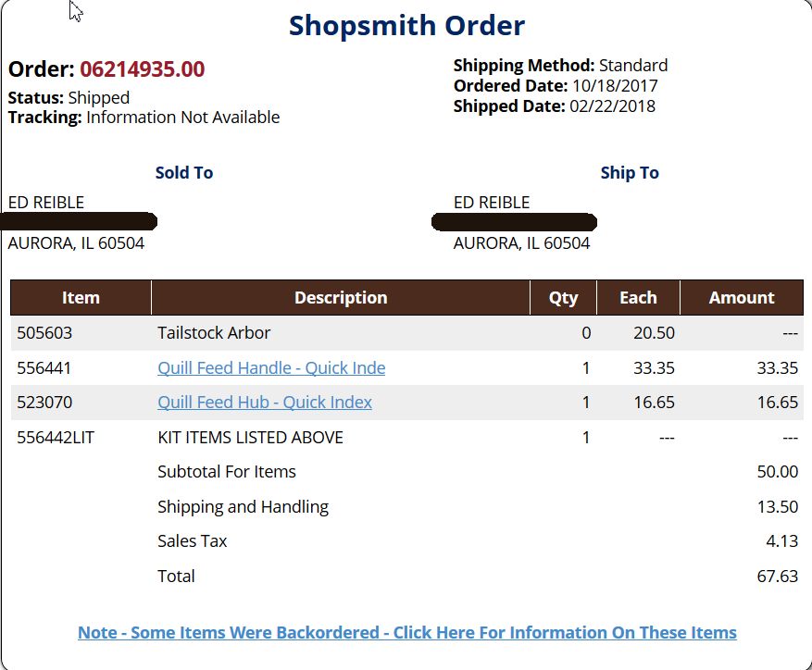Click the Tailstock Arbor description

tap(214, 332)
